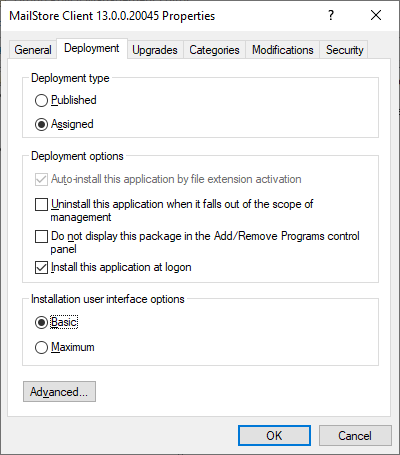400x455 pixels.
Task: Close the Properties dialog window
Action: pyautogui.click(x=376, y=15)
